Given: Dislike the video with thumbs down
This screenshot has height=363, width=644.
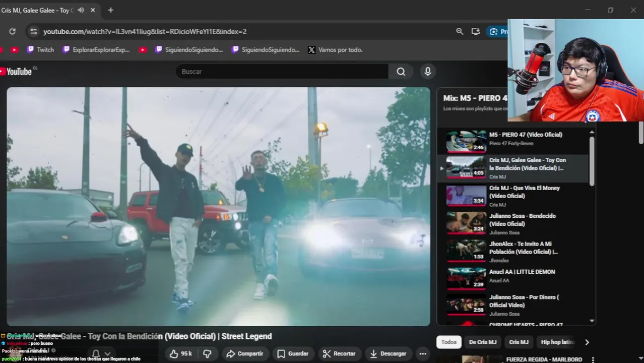Looking at the screenshot, I should pos(207,354).
